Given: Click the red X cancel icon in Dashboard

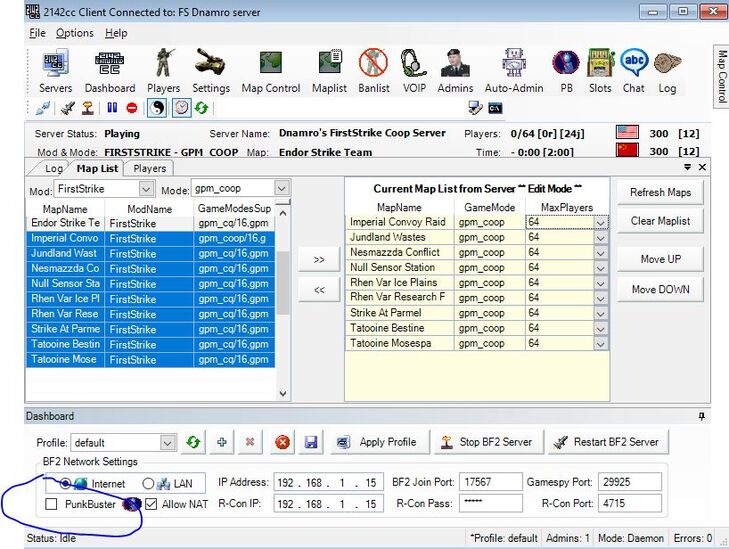Looking at the screenshot, I should point(282,442).
